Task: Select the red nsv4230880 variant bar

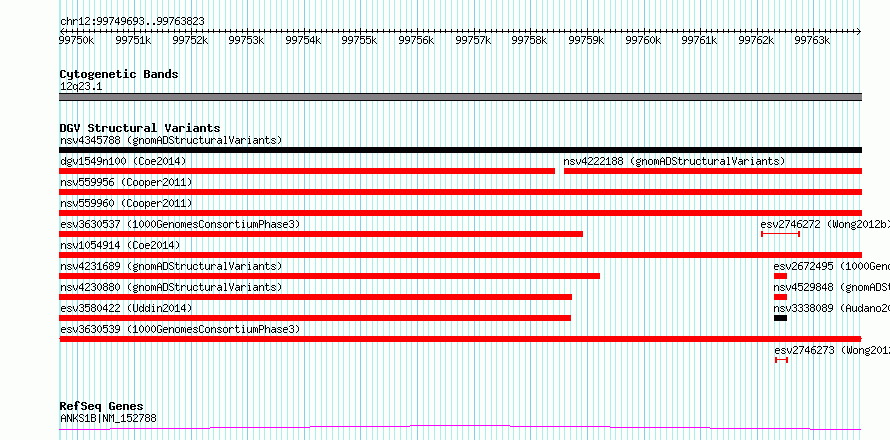Action: point(316,297)
